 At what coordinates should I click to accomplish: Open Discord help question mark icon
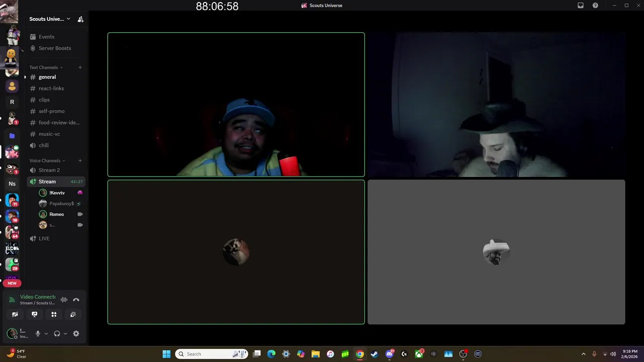click(595, 6)
